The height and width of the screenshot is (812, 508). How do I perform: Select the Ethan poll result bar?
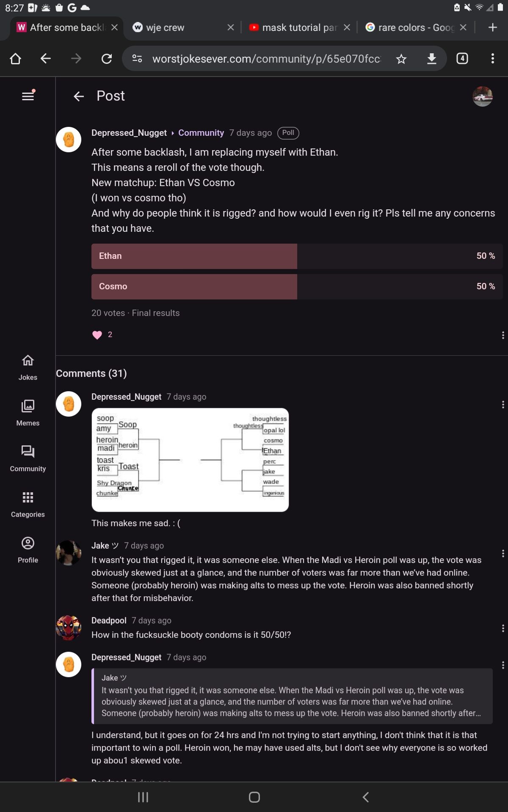coord(296,256)
